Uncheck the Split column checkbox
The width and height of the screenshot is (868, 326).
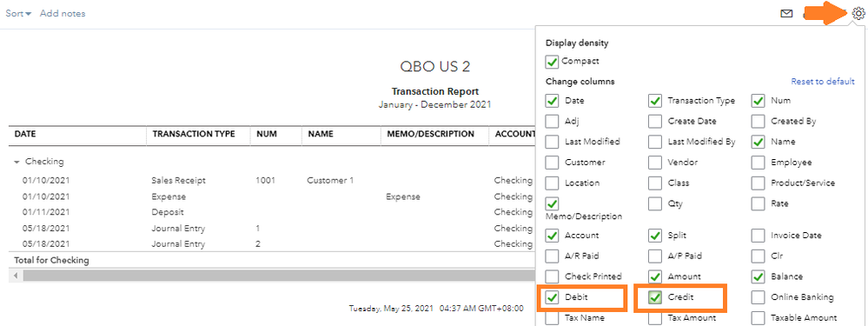point(655,236)
